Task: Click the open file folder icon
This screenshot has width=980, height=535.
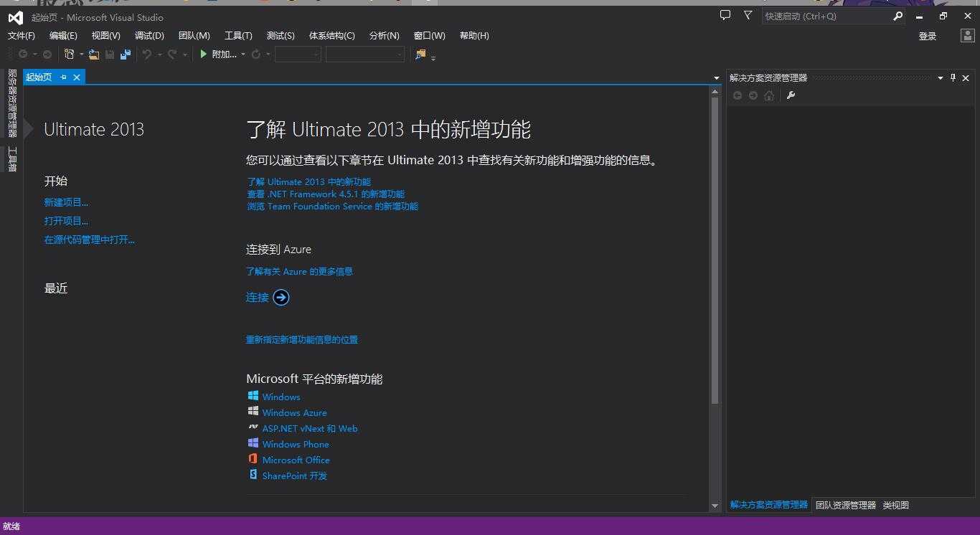Action: click(x=94, y=54)
